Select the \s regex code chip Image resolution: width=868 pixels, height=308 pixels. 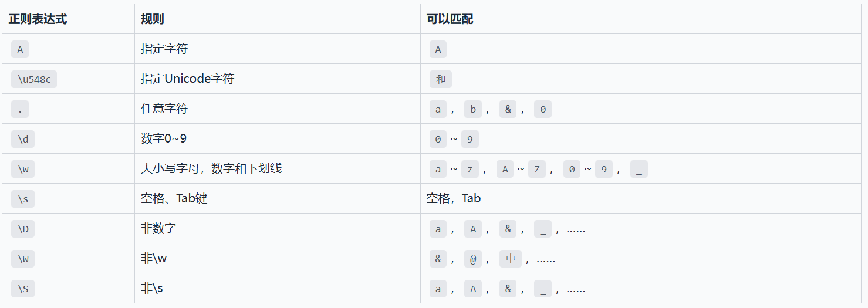[23, 199]
